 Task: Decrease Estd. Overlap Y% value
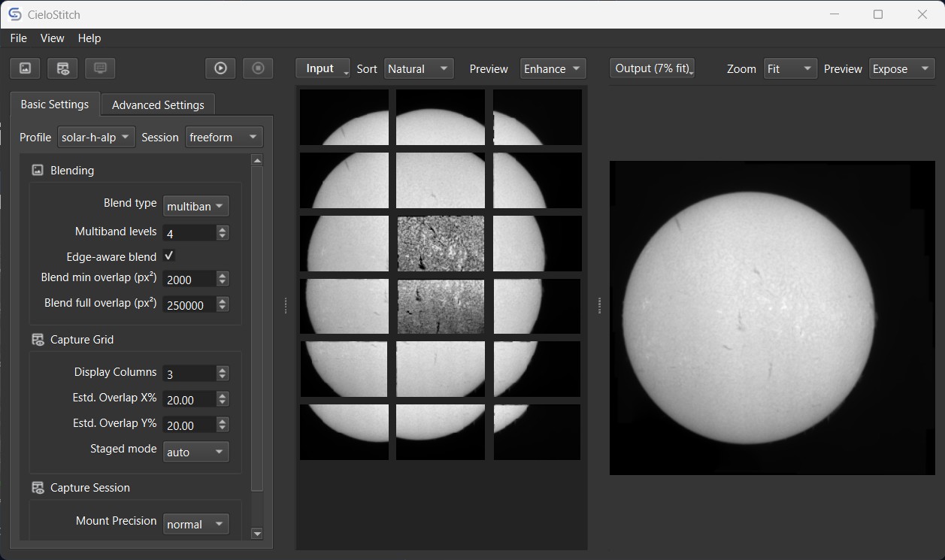pos(222,428)
